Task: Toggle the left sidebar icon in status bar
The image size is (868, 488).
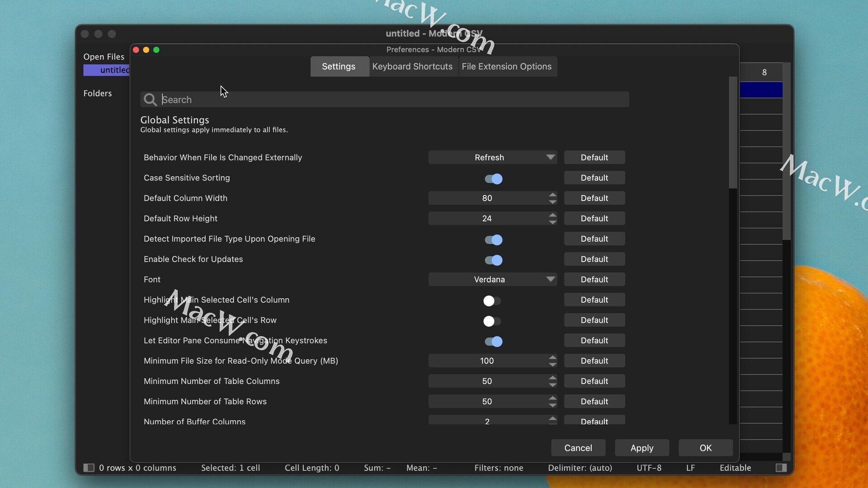Action: coord(89,468)
